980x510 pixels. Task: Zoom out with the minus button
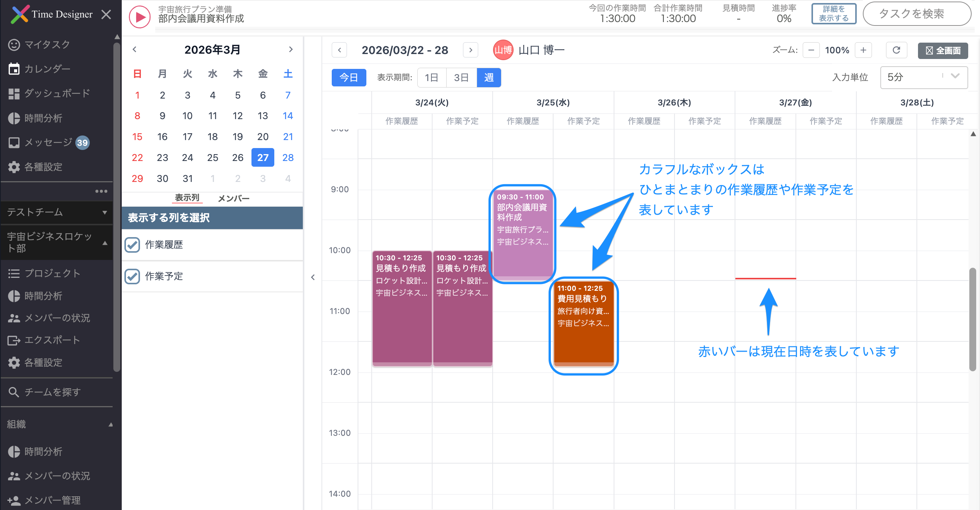pyautogui.click(x=811, y=50)
